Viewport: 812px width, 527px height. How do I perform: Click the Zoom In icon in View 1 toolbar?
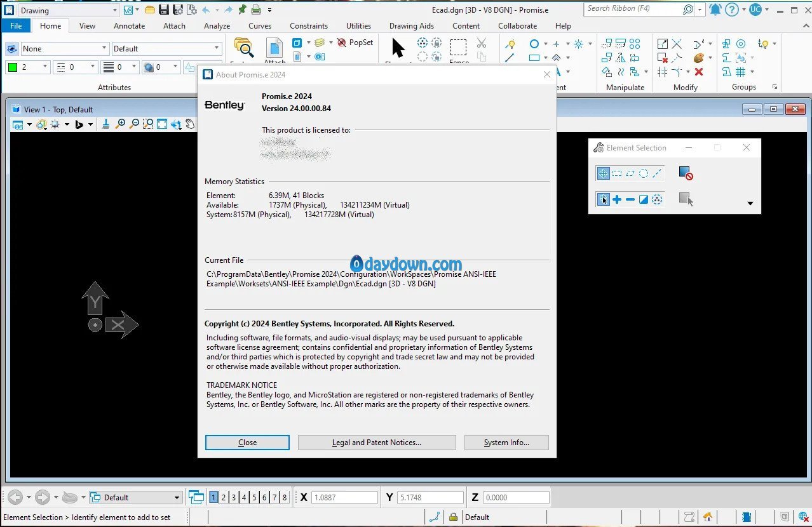pos(121,124)
